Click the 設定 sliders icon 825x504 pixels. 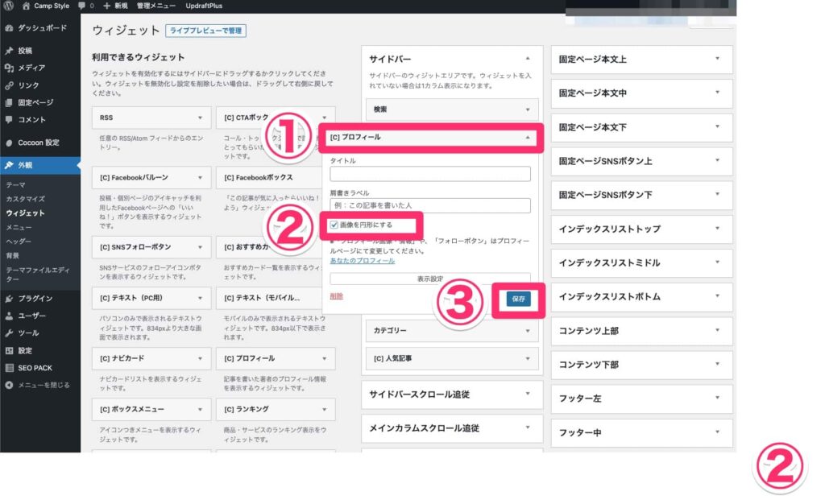[9, 350]
